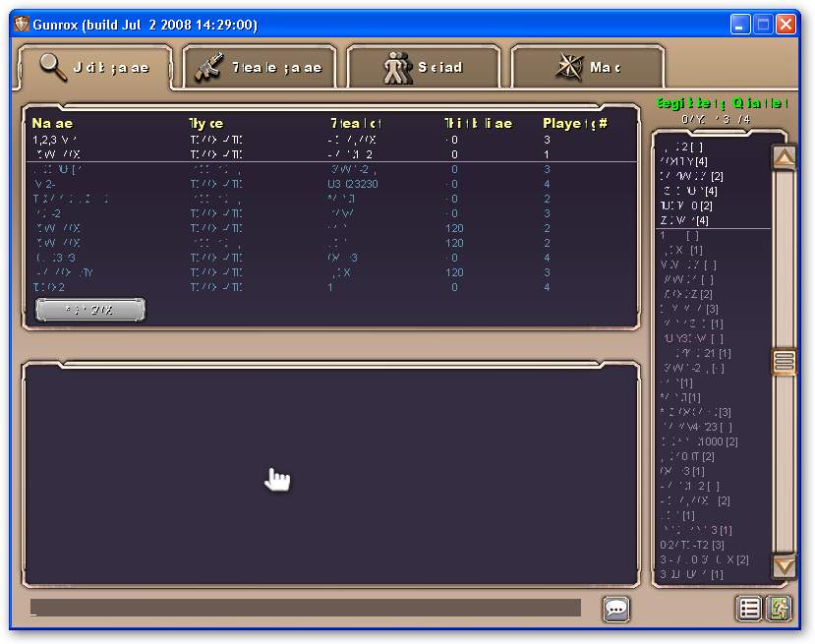
Task: Sort games by the Name column header
Action: click(53, 124)
